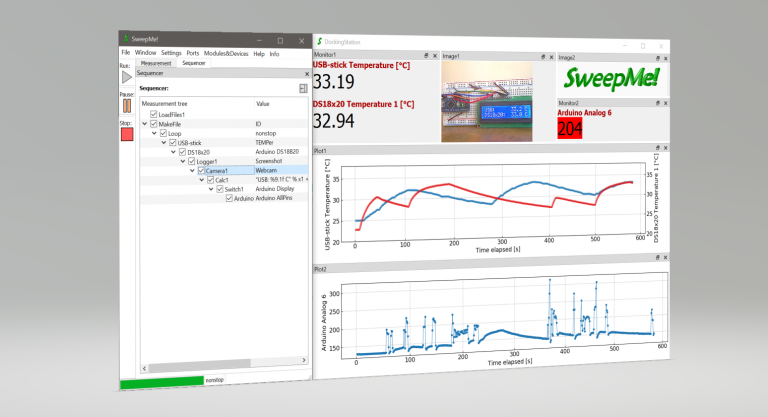Start the measurement with the Run button

pyautogui.click(x=127, y=77)
